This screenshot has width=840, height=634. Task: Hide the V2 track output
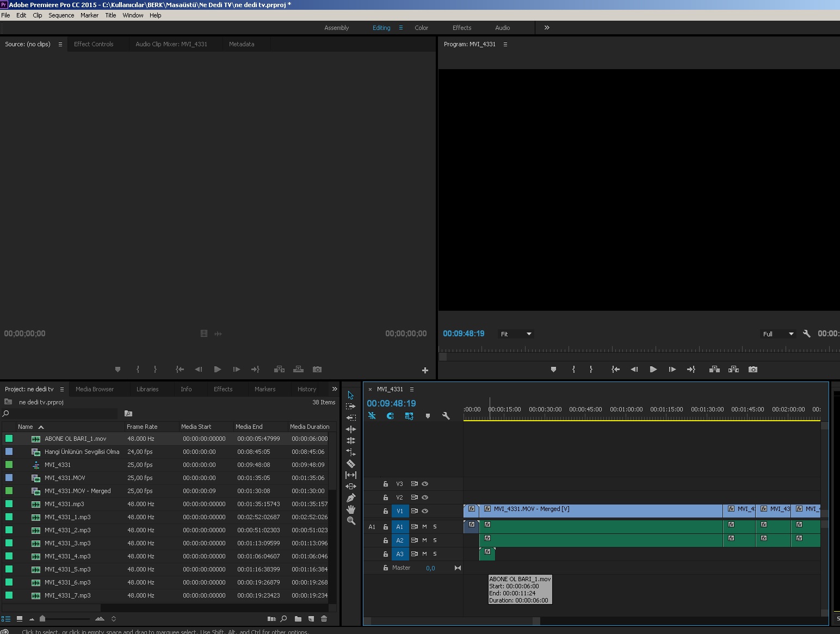coord(425,497)
